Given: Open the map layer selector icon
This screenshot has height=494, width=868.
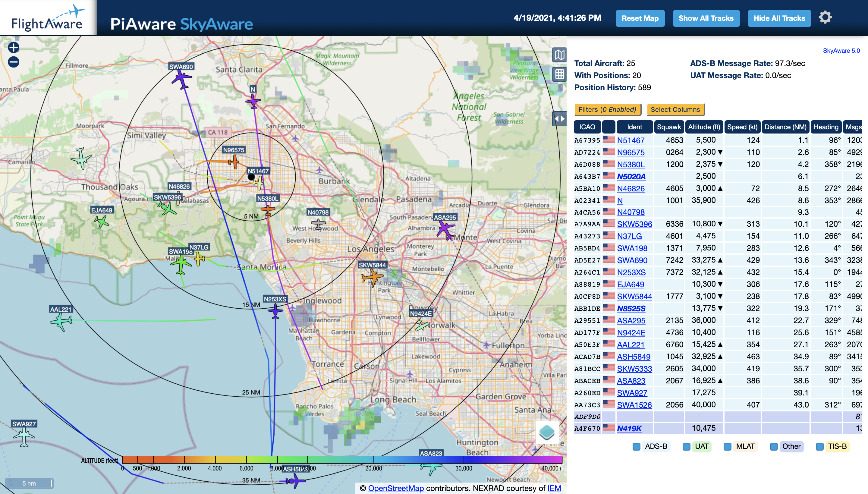Looking at the screenshot, I should coord(559,55).
